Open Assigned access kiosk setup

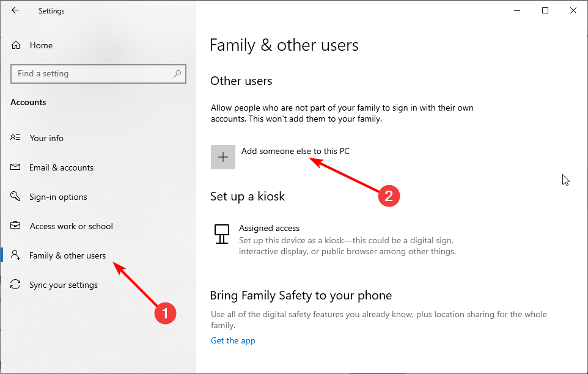[269, 229]
